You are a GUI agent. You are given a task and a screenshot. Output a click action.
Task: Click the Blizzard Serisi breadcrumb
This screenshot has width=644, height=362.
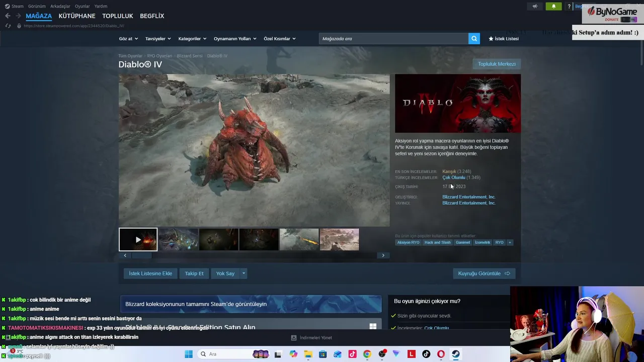[x=190, y=56]
